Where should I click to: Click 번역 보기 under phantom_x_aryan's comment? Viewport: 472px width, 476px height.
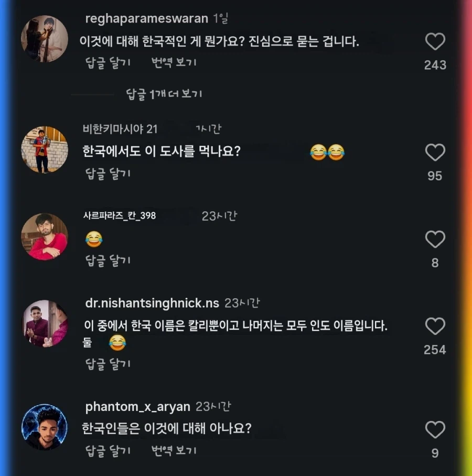(x=174, y=451)
